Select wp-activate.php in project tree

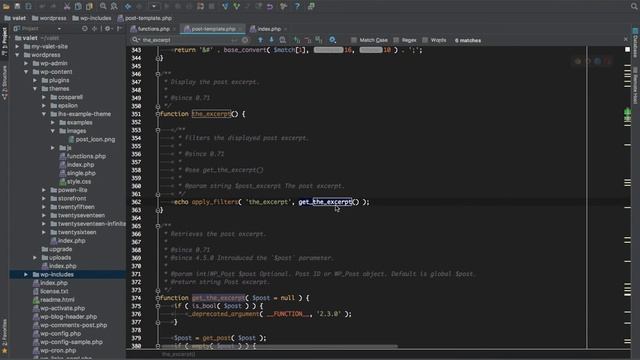pyautogui.click(x=59, y=308)
